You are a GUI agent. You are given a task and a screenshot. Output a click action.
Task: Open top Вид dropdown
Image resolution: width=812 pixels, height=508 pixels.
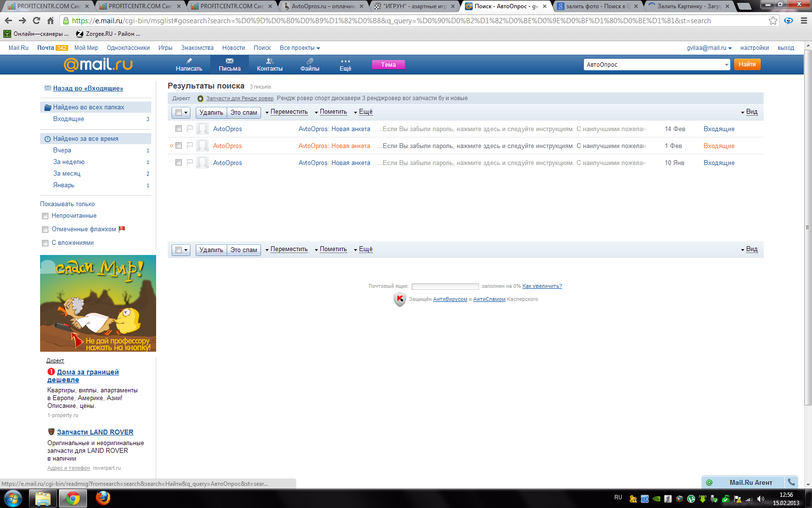click(749, 112)
